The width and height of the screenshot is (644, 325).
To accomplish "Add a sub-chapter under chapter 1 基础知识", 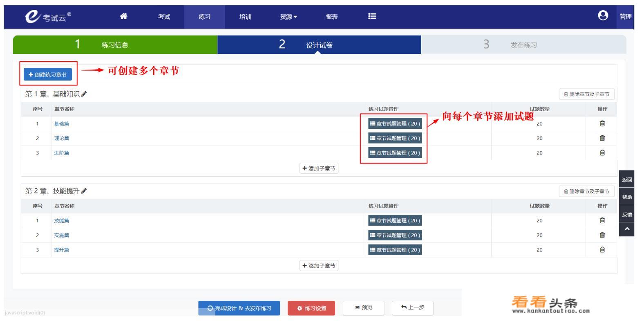I will pyautogui.click(x=319, y=168).
